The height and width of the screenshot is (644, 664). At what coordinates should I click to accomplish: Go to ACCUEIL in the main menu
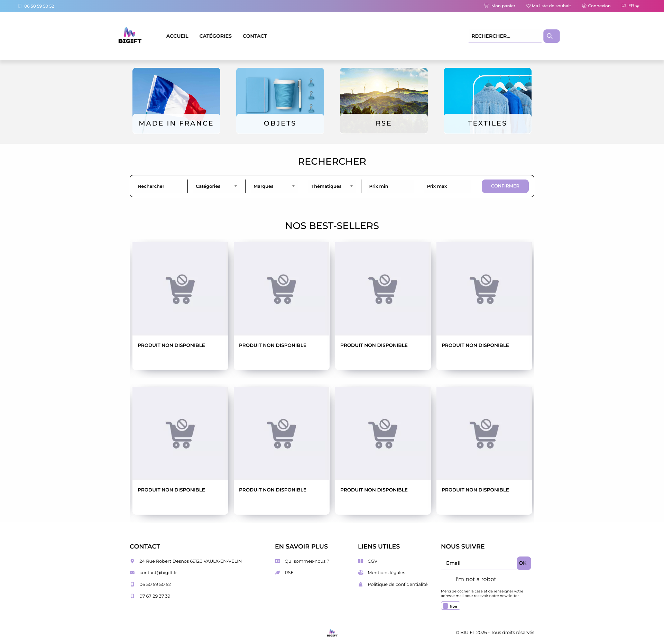(x=177, y=36)
